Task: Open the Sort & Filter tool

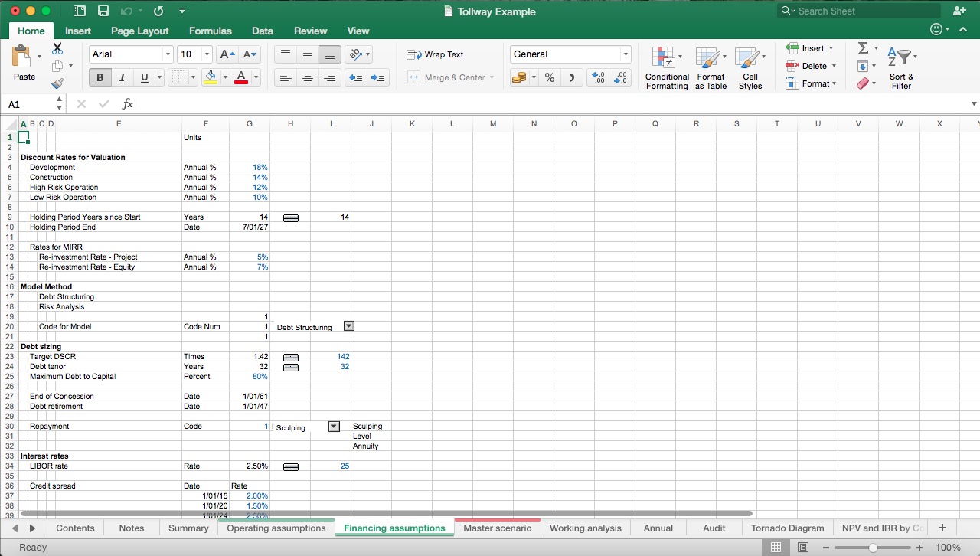Action: 901,67
